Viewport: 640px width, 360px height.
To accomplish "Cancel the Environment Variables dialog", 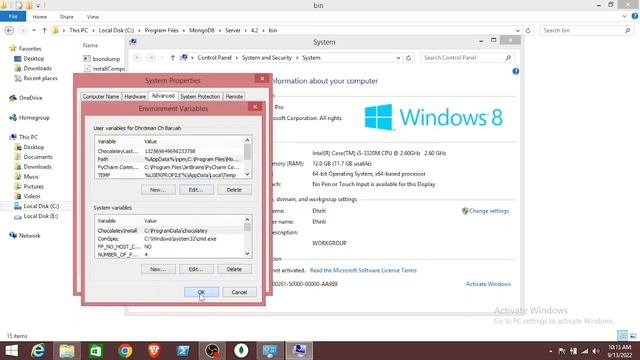I will pyautogui.click(x=239, y=292).
